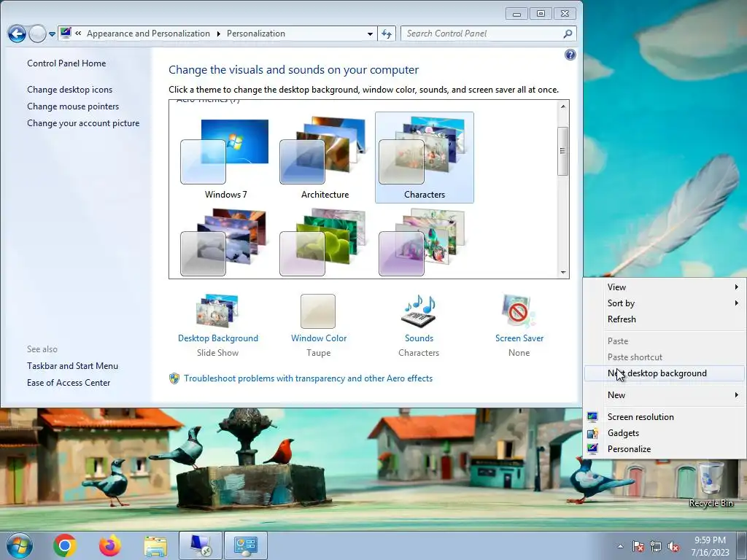Open the Screen Saver icon
Screen dimensions: 747x560
tap(519, 311)
